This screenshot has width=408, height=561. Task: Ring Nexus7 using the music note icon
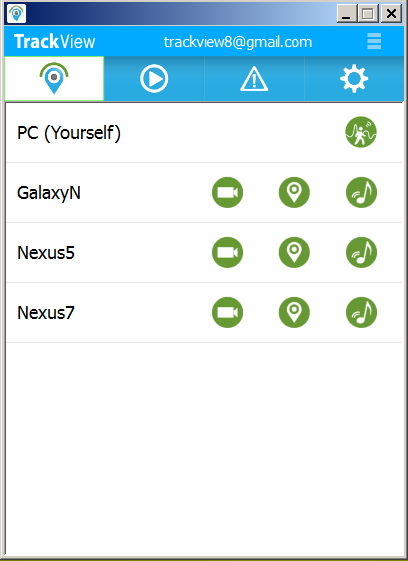pyautogui.click(x=361, y=312)
